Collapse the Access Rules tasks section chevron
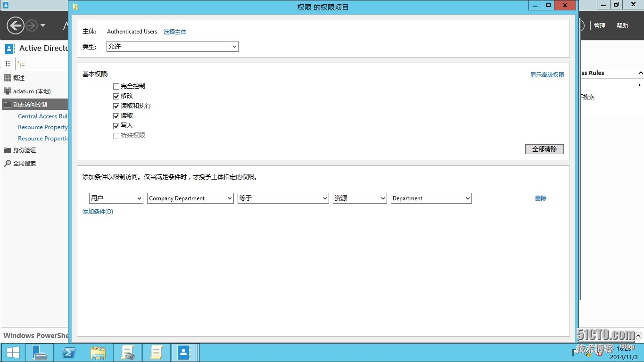Viewport: 644px width, 362px height. [640, 73]
